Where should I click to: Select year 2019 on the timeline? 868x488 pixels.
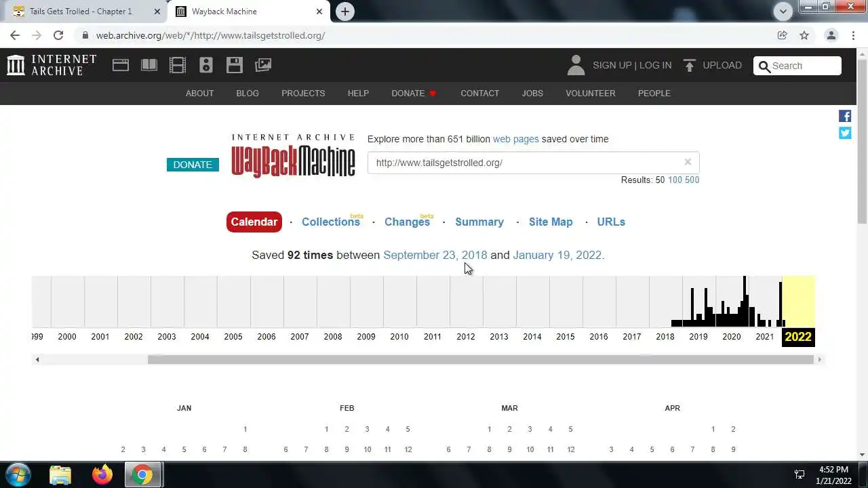tap(698, 337)
